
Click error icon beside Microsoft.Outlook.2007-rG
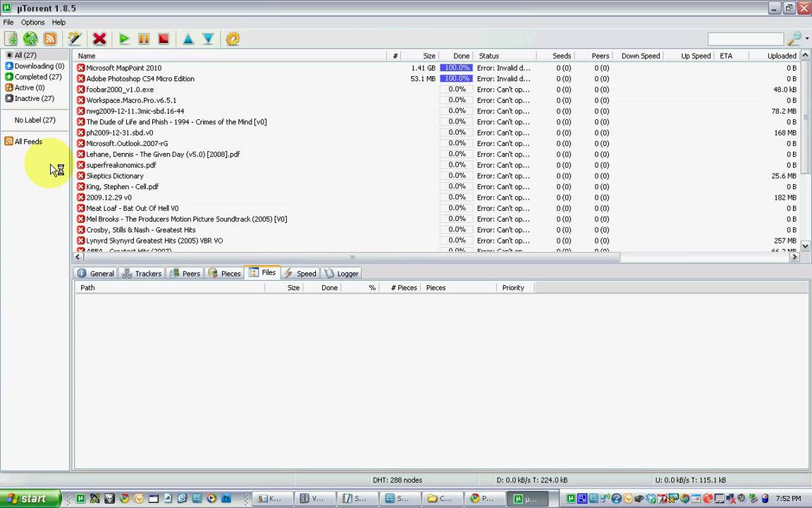tap(81, 144)
